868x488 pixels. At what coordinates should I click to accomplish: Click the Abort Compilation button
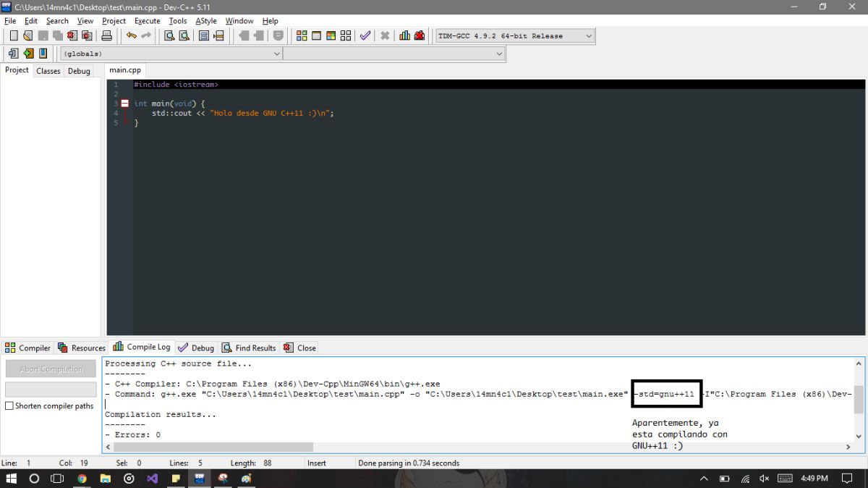coord(51,369)
